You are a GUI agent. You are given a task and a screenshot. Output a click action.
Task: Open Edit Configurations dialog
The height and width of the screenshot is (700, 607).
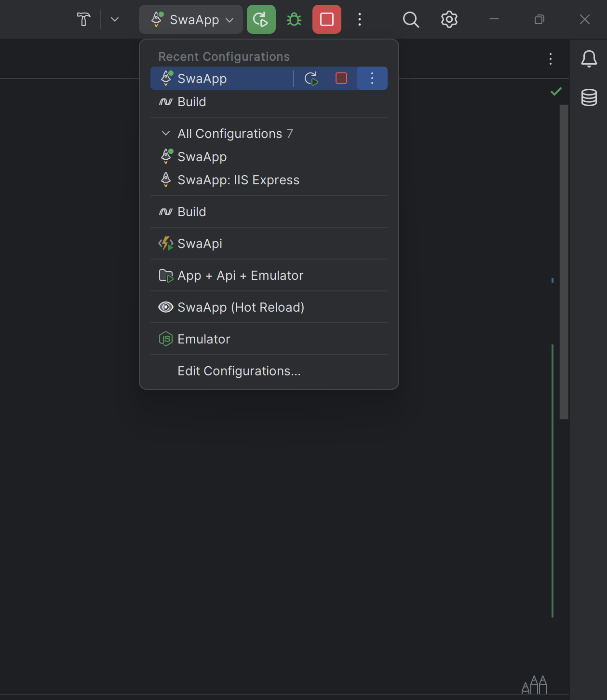(239, 371)
